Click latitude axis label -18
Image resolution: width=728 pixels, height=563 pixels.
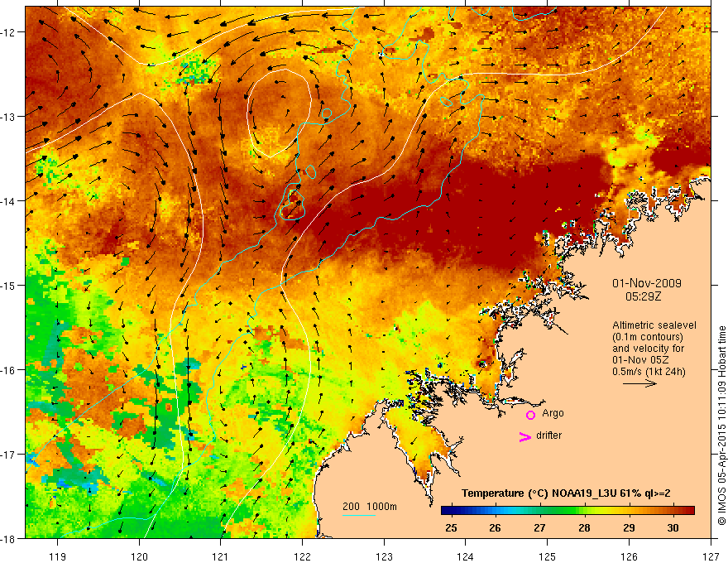point(8,538)
